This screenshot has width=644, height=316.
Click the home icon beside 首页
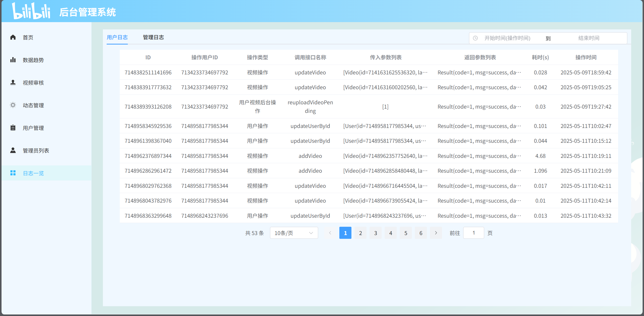13,37
